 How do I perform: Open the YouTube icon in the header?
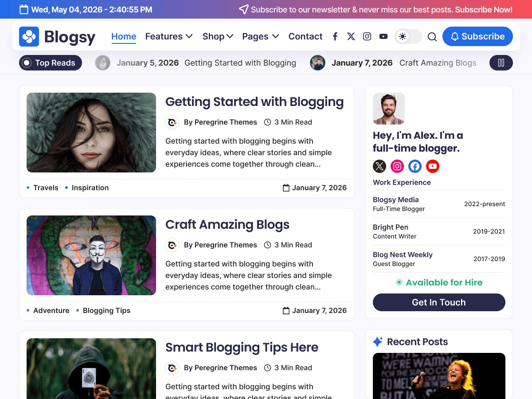pyautogui.click(x=383, y=36)
